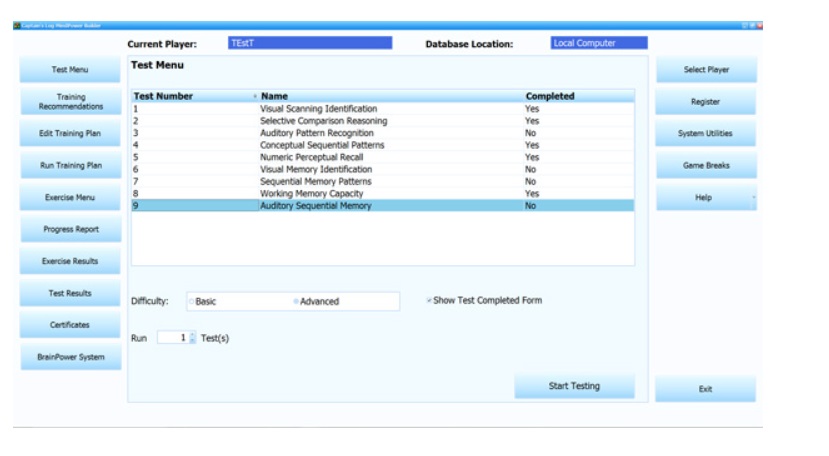Increase the Run tests count stepper
Viewport: 829px width, 456px height.
193,335
